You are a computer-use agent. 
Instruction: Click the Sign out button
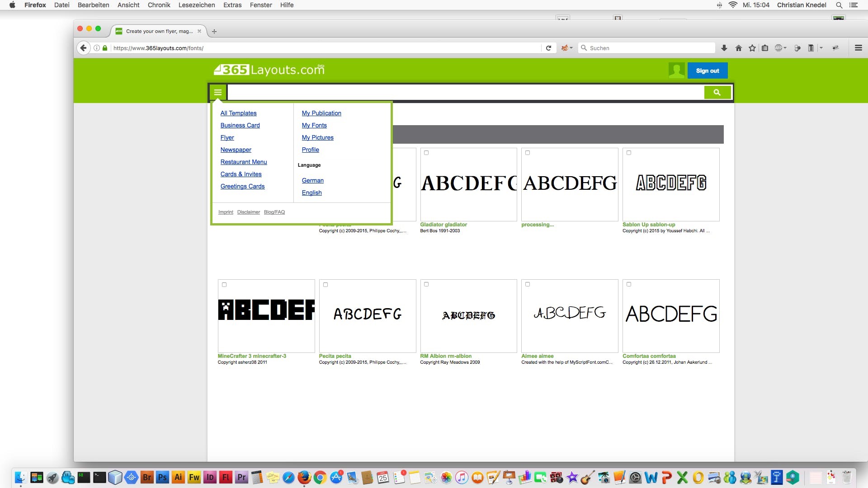point(707,70)
